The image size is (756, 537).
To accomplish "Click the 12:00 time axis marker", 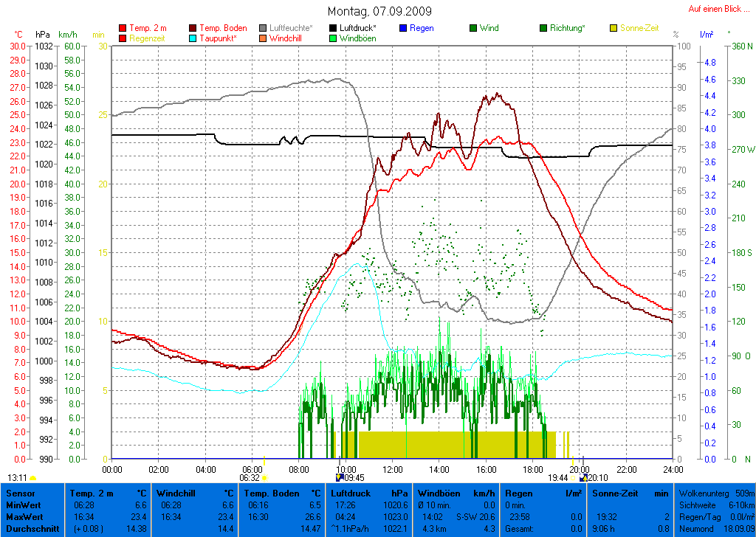I will (392, 469).
